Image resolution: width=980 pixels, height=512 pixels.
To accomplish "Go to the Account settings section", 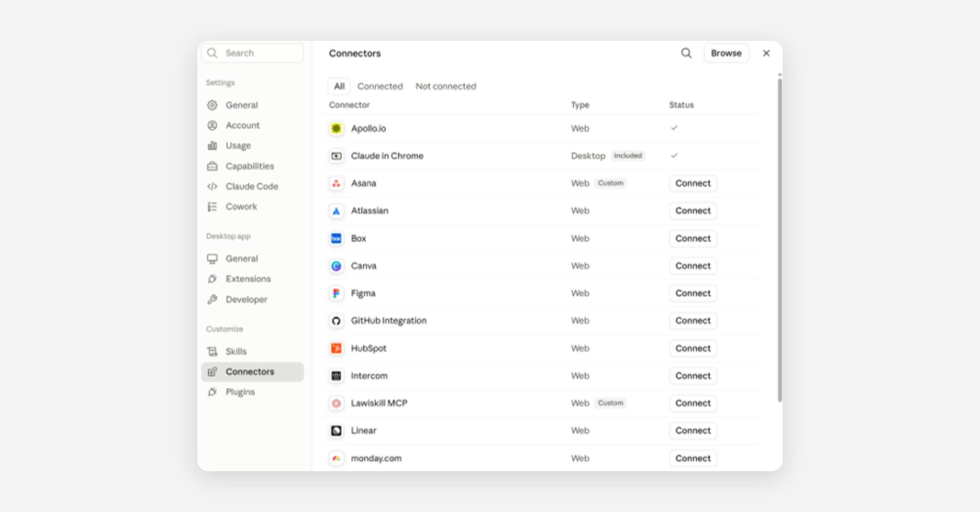I will pos(252,125).
